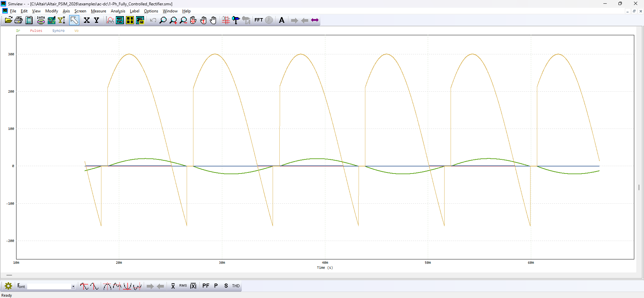Open the FFT analysis tool

point(259,20)
